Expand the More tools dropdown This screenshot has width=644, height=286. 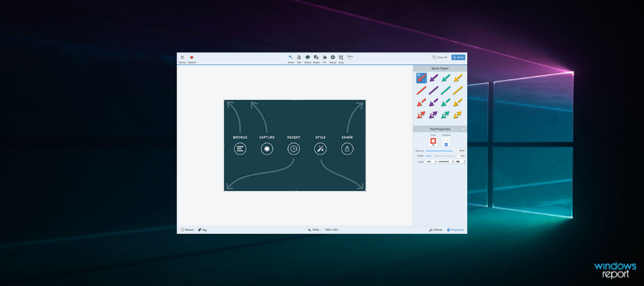[350, 57]
